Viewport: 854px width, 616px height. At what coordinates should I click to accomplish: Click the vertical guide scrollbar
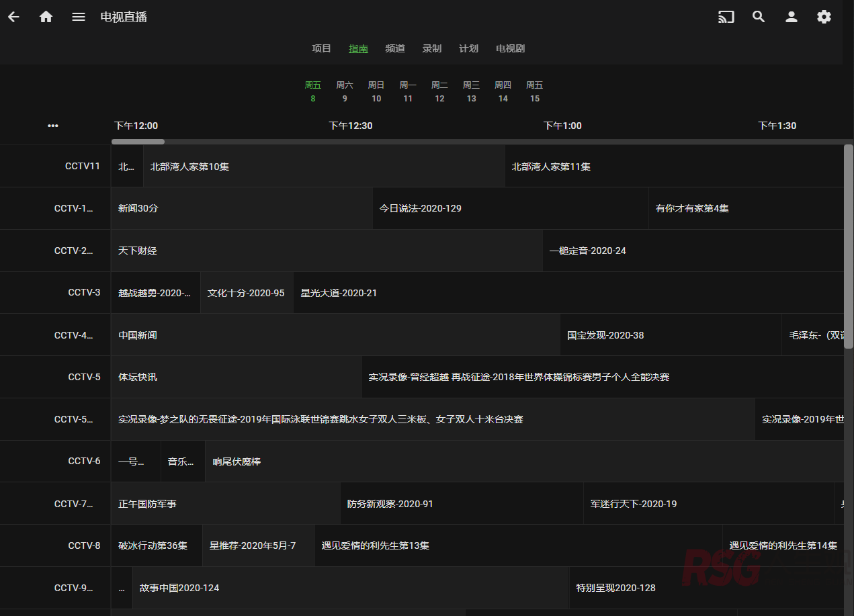849,246
